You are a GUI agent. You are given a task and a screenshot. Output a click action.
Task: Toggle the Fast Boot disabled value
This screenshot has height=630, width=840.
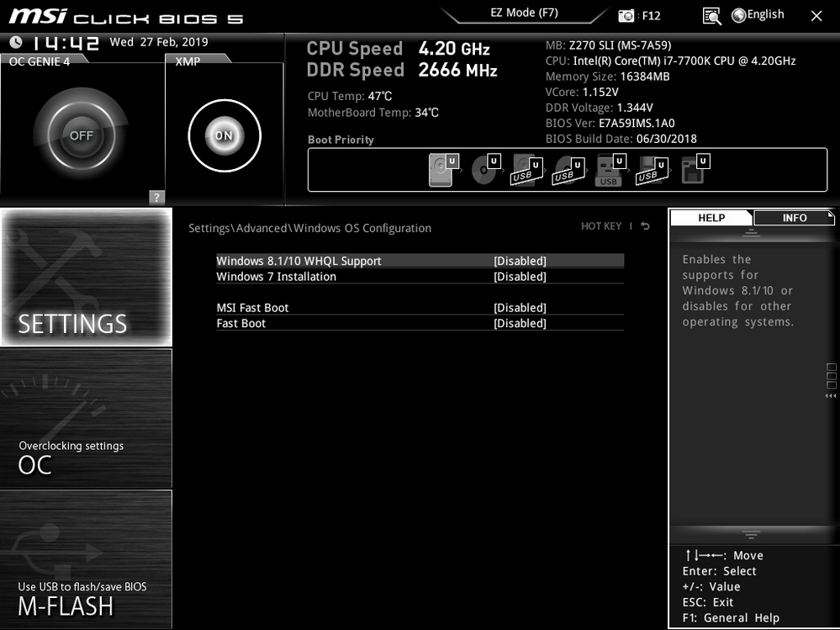(519, 323)
